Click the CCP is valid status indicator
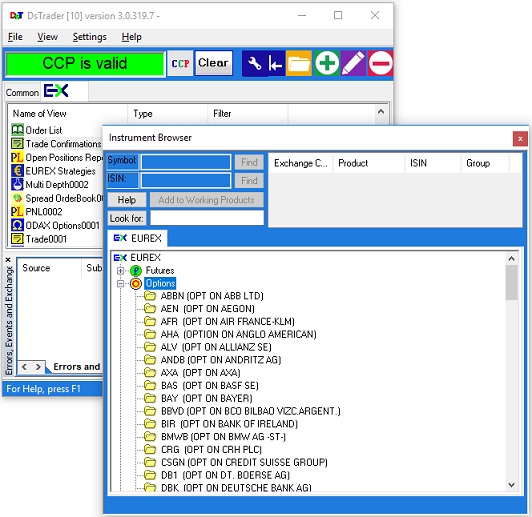 (x=85, y=63)
